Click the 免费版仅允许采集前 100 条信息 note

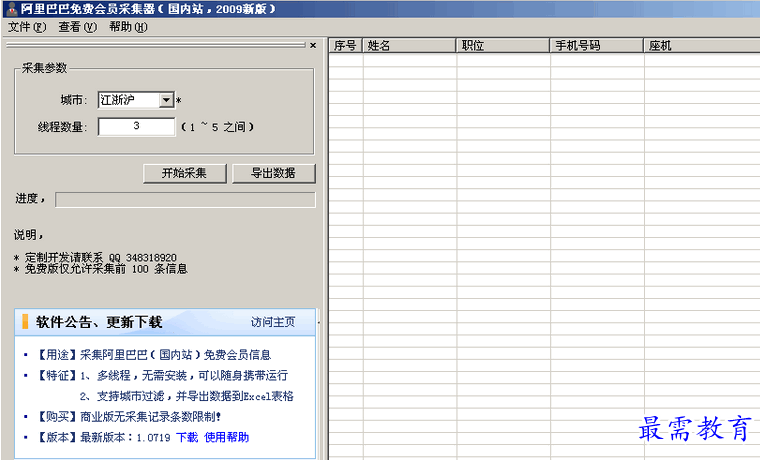coord(106,269)
